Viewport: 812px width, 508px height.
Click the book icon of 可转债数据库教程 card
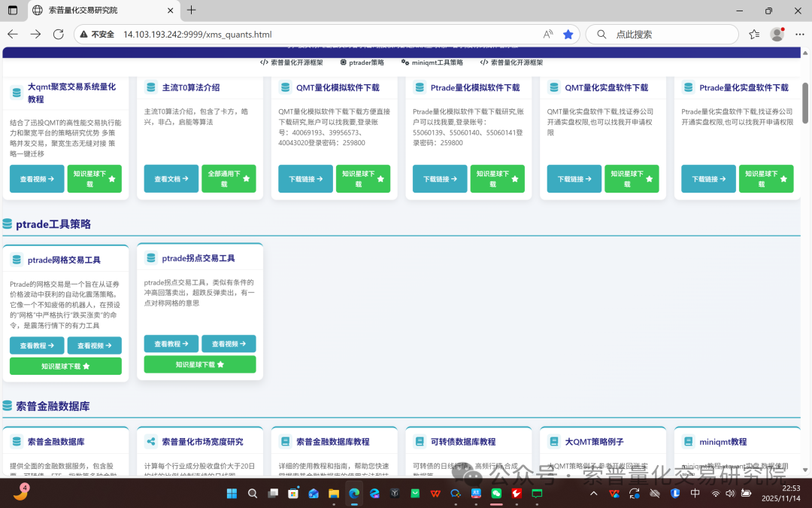click(x=420, y=442)
